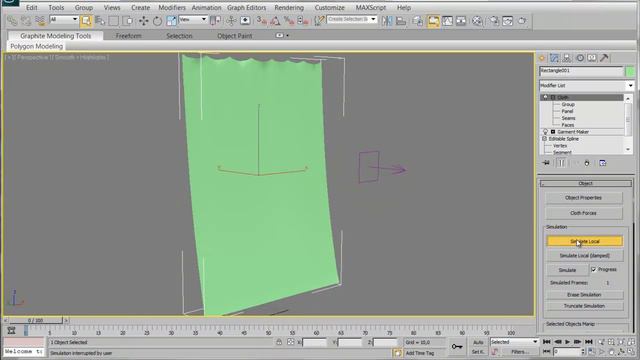Click the green object color swatch
This screenshot has height=360, width=640.
point(630,71)
